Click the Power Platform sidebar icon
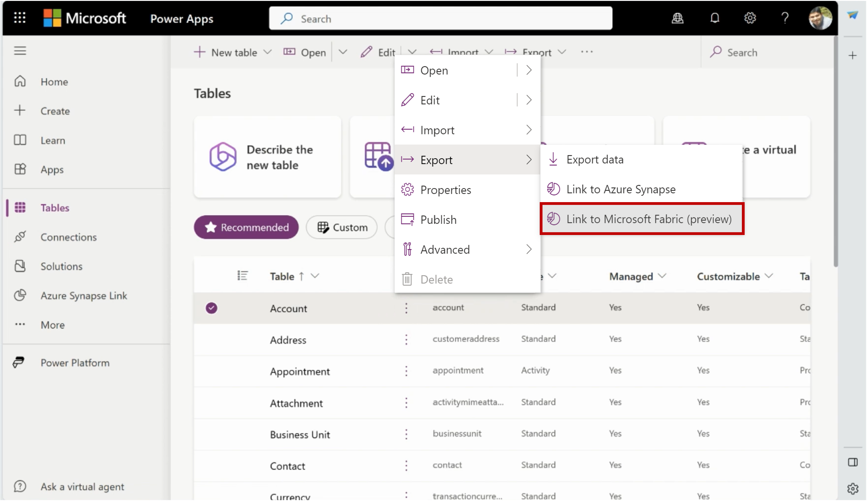Image resolution: width=868 pixels, height=501 pixels. (20, 362)
